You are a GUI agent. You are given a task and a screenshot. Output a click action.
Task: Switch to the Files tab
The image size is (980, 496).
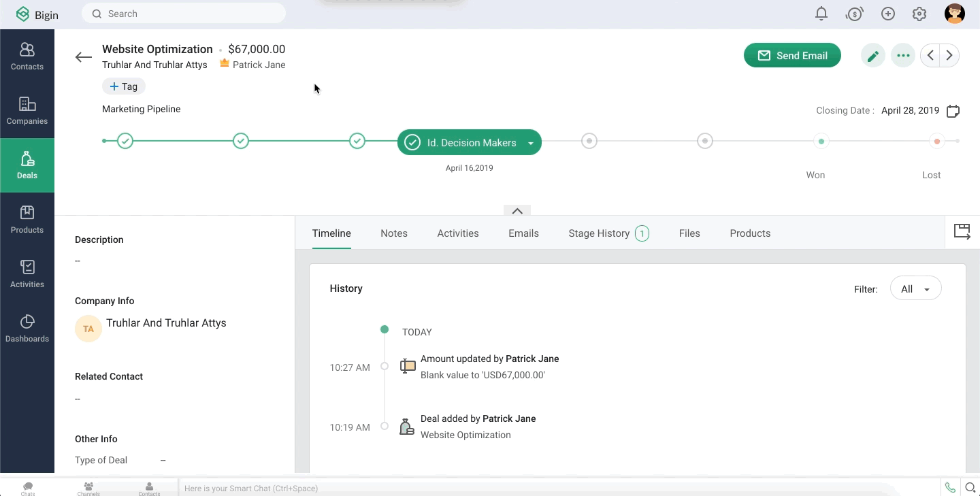coord(689,233)
